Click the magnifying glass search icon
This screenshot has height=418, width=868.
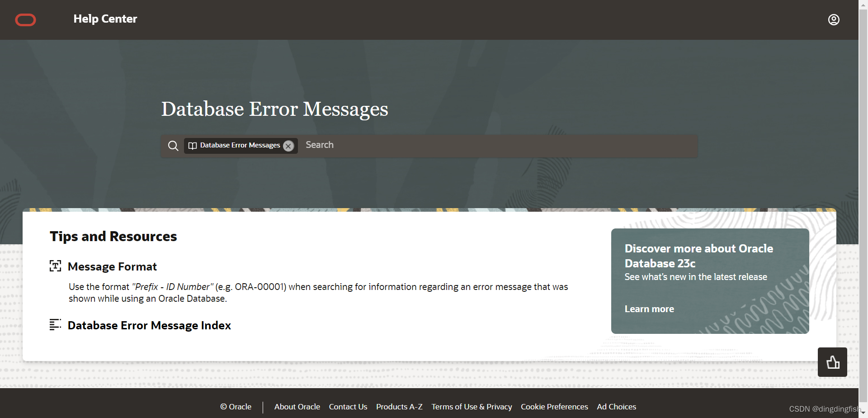(x=173, y=146)
